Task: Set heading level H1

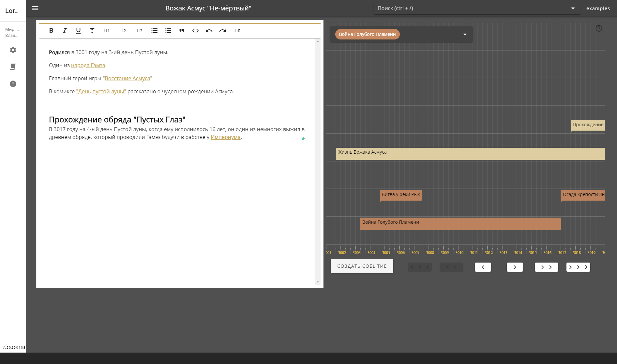Action: click(x=107, y=31)
